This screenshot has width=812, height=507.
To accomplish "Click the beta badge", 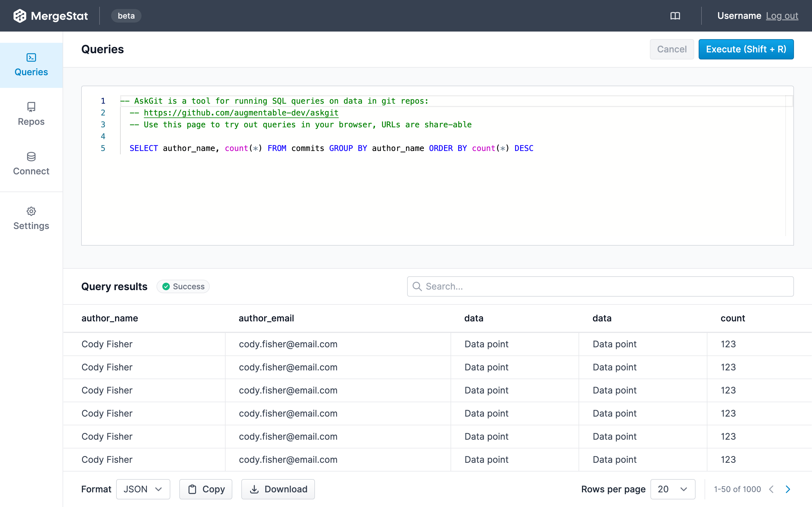I will point(126,16).
